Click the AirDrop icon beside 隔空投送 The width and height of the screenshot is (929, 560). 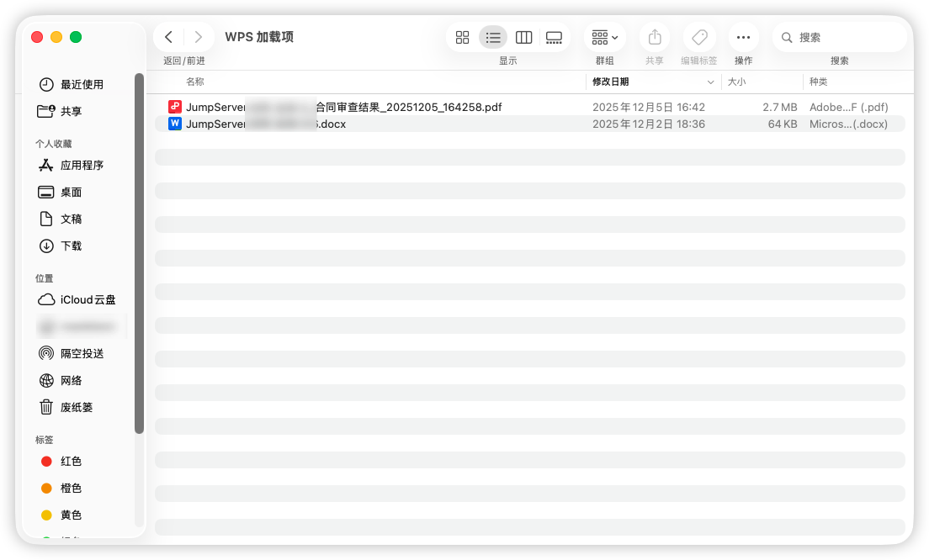click(x=46, y=353)
